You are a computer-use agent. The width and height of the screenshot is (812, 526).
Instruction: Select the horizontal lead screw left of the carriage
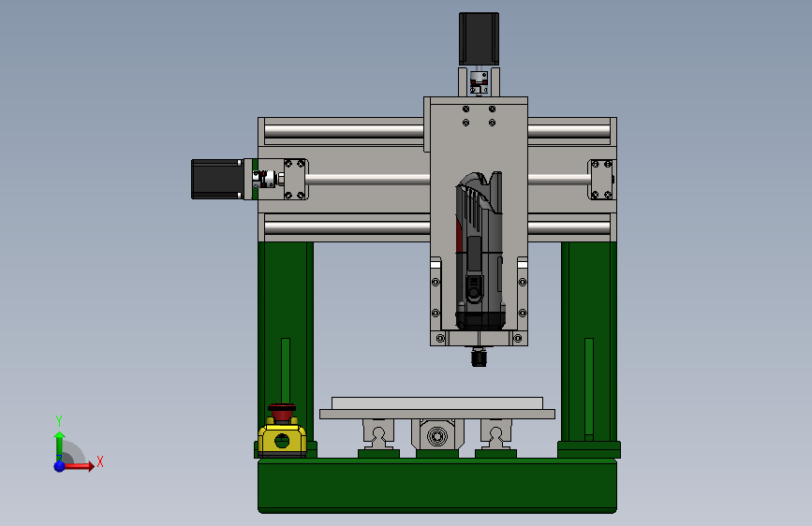click(368, 180)
